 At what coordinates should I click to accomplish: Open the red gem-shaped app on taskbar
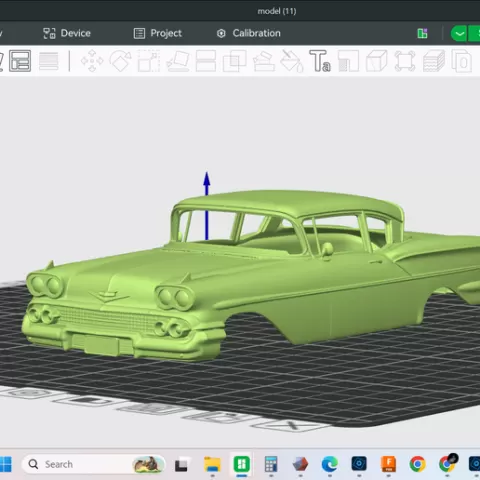point(300,464)
